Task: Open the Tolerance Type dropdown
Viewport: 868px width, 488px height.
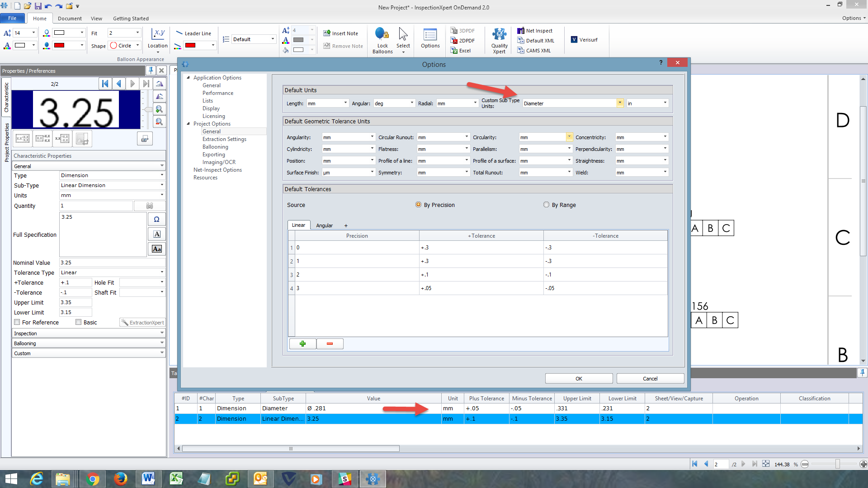Action: [x=161, y=272]
